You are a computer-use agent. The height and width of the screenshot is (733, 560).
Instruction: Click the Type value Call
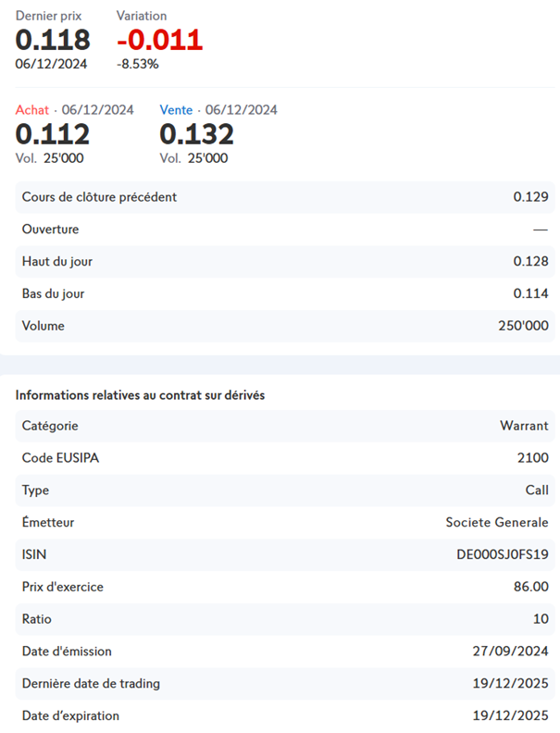tap(536, 491)
